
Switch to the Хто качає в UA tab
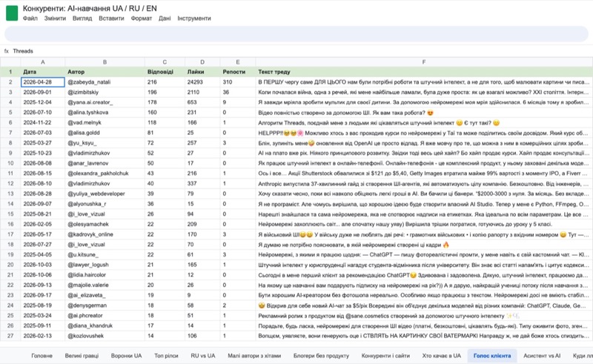(x=441, y=356)
